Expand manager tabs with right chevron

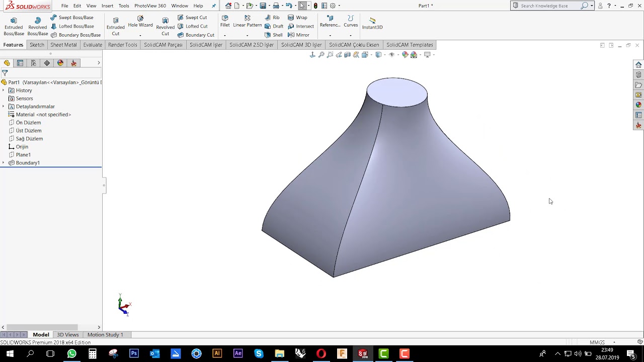(99, 63)
